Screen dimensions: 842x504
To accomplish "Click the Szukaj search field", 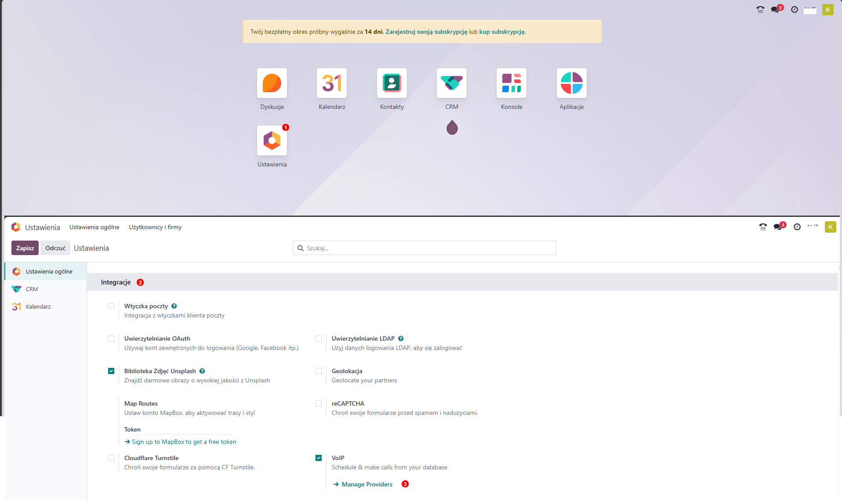I will coord(424,248).
